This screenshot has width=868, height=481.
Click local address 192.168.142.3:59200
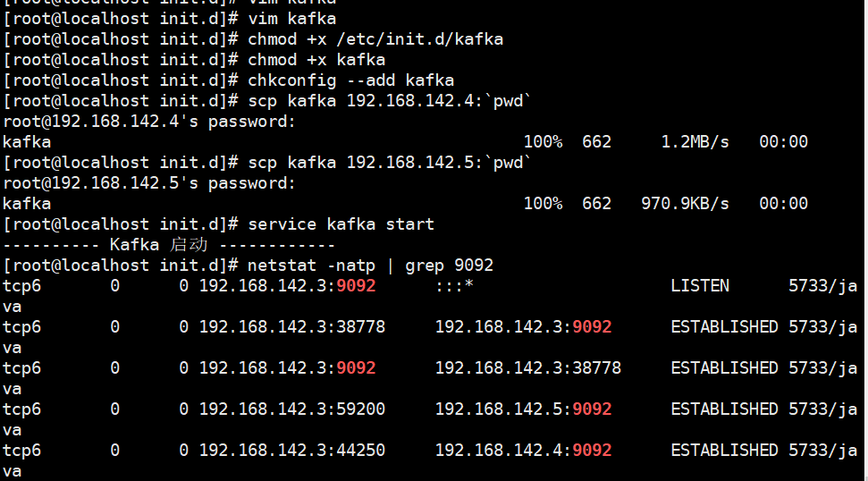[x=291, y=409]
